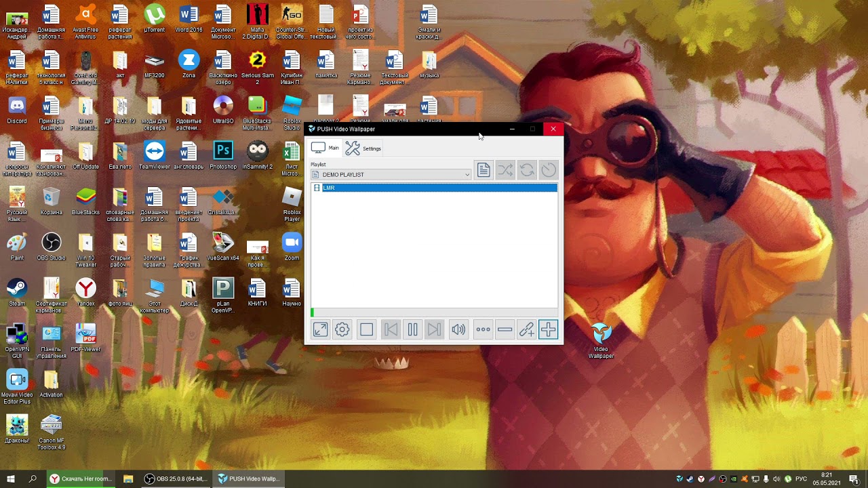Select the InSamnity! 2 desktop icon
This screenshot has height=488, width=868.
(x=257, y=156)
